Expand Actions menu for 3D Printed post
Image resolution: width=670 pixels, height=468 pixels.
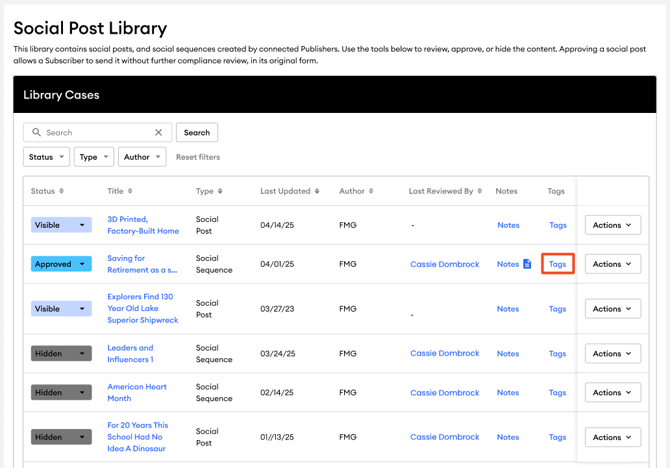pyautogui.click(x=612, y=225)
